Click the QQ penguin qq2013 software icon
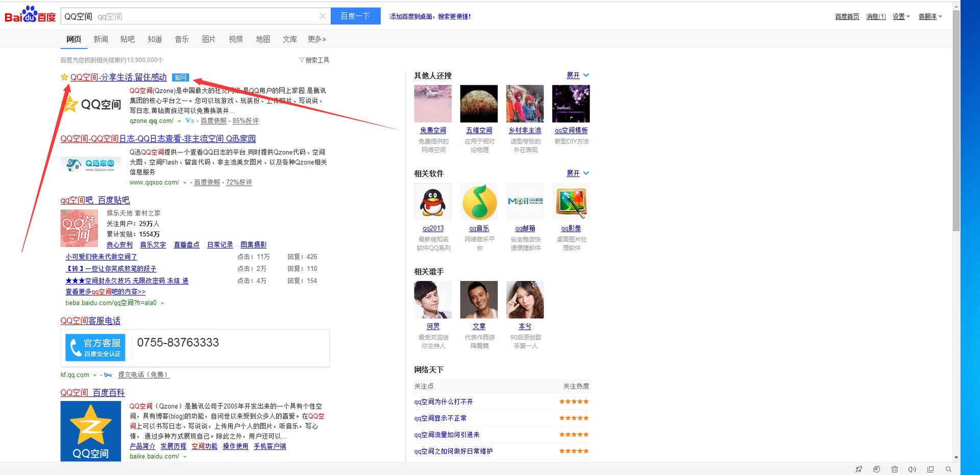Viewport: 980px width, 475px height. pyautogui.click(x=432, y=202)
